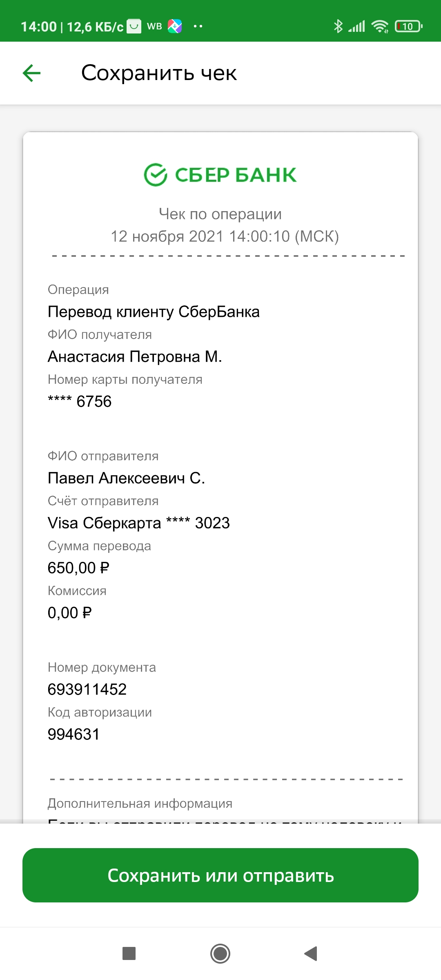Viewport: 441px width, 980px height.
Task: Click the Сохранить или отправить button
Action: (x=220, y=875)
